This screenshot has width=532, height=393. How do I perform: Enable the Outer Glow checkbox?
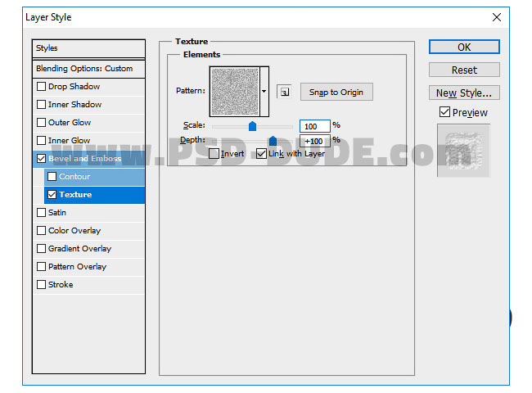42,123
